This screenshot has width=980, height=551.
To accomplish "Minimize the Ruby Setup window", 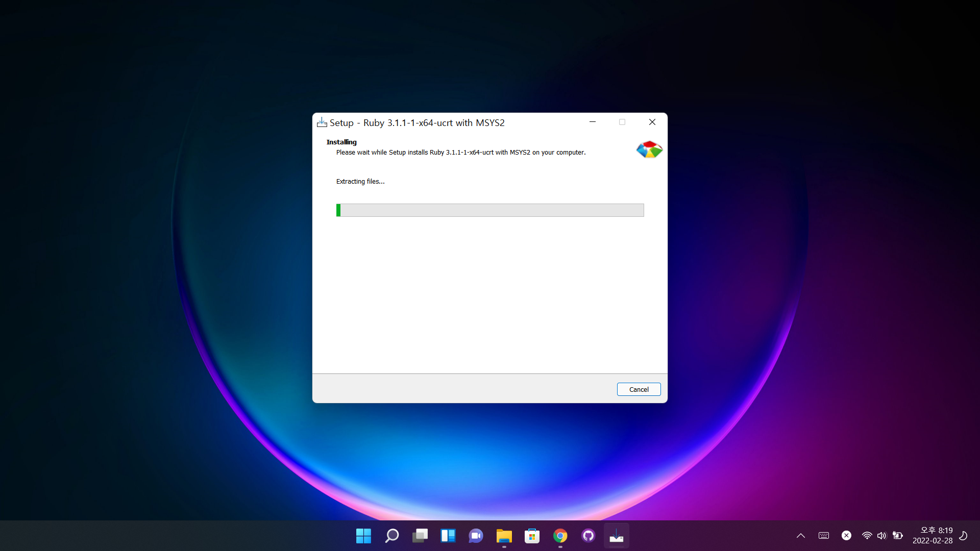I will [593, 122].
